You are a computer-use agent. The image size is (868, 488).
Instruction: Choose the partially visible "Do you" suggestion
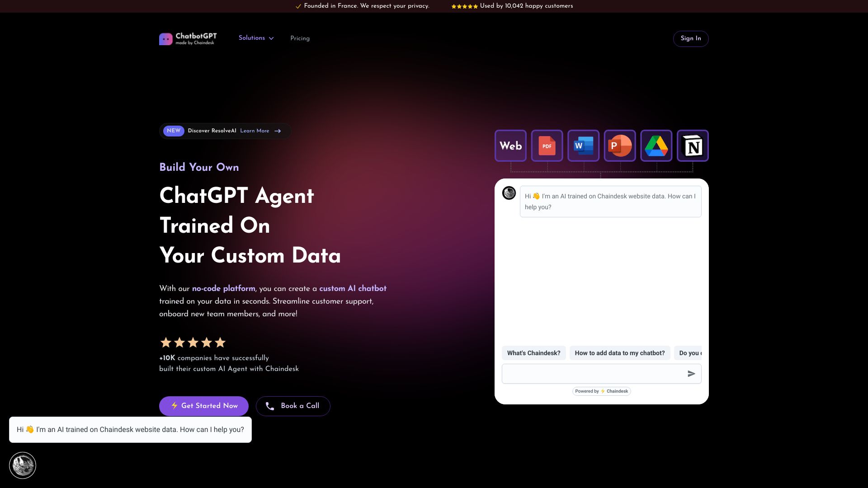coord(688,353)
